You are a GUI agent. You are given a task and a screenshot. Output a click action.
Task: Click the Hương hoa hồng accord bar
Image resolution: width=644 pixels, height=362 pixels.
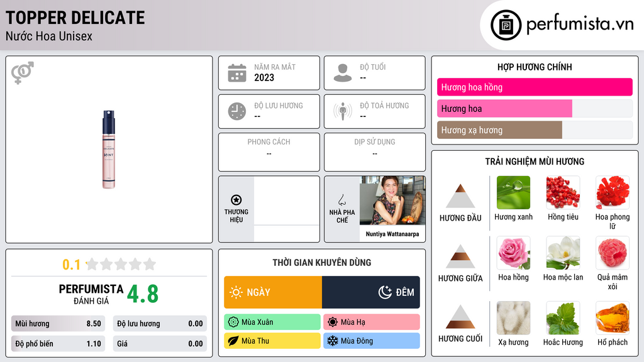coord(535,87)
